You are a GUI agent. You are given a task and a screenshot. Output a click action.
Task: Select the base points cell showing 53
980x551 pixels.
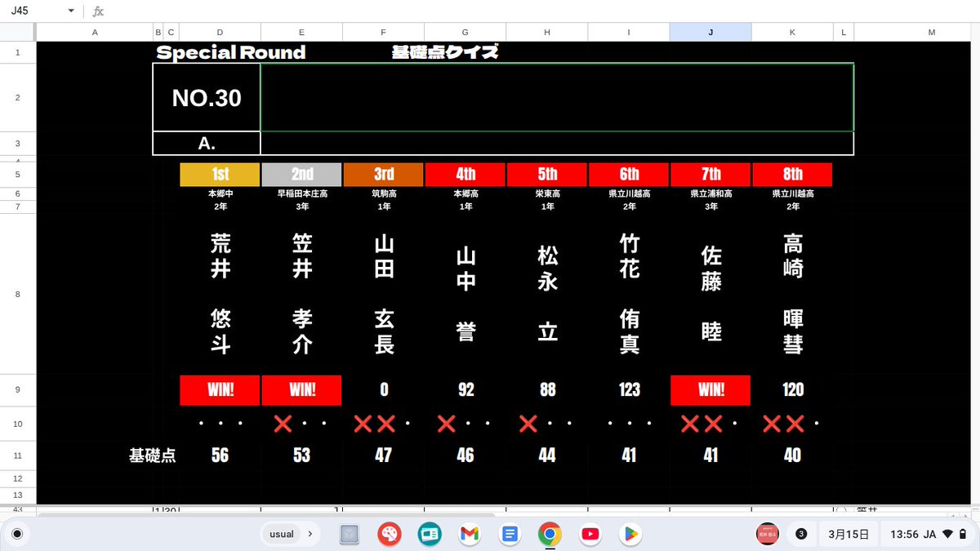[302, 455]
